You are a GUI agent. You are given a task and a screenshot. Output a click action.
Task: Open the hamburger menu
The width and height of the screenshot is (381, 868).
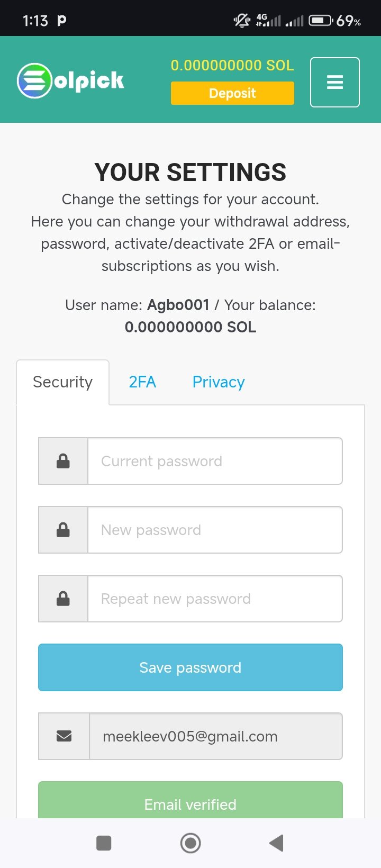coord(335,82)
